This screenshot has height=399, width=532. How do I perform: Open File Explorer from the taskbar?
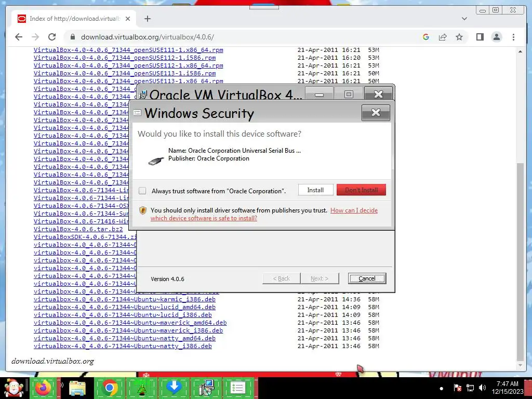(77, 388)
